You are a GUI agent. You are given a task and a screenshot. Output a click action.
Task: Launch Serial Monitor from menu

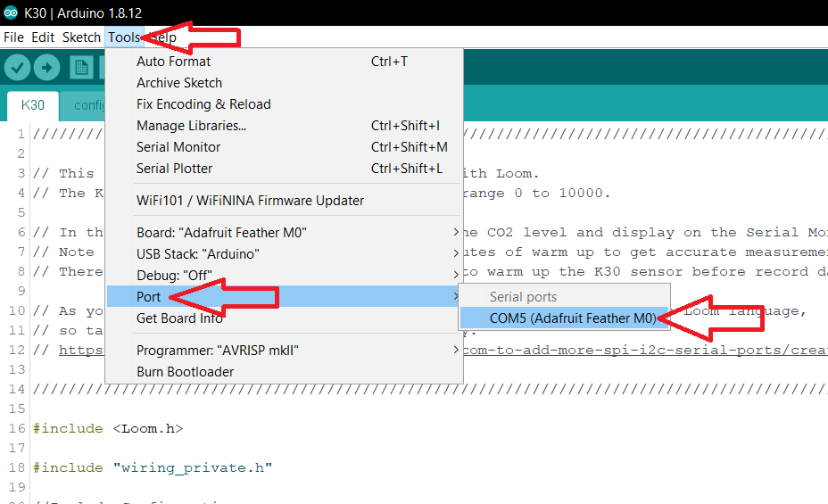point(284,146)
